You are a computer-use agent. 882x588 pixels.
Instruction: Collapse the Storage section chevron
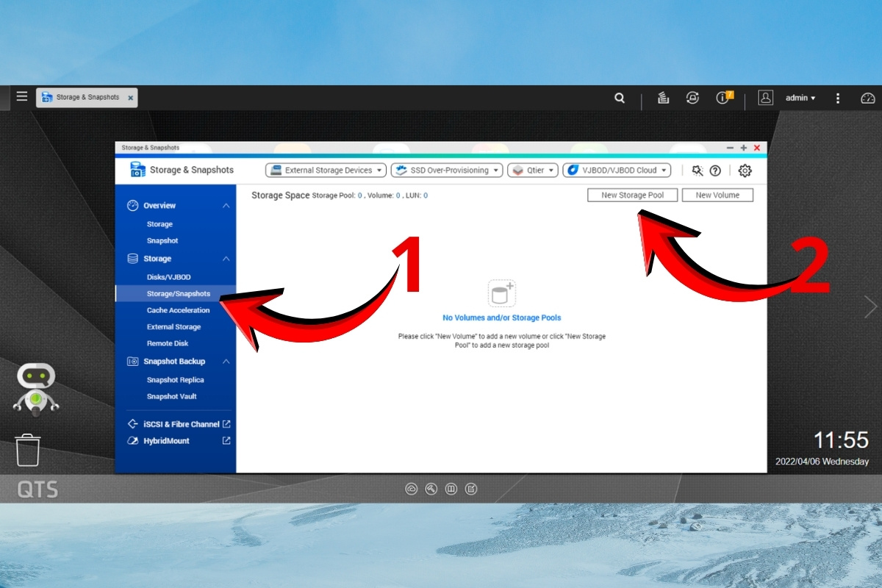click(226, 259)
